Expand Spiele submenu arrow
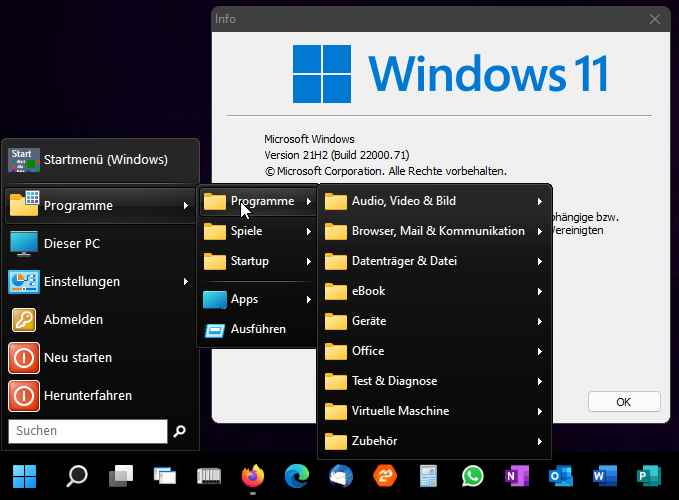This screenshot has width=679, height=500. pos(308,232)
